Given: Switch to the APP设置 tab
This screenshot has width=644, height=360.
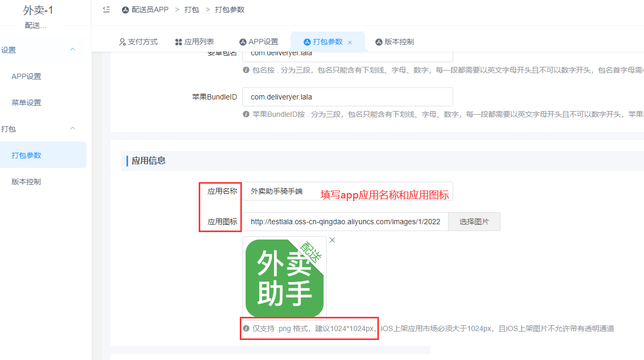Looking at the screenshot, I should [259, 42].
